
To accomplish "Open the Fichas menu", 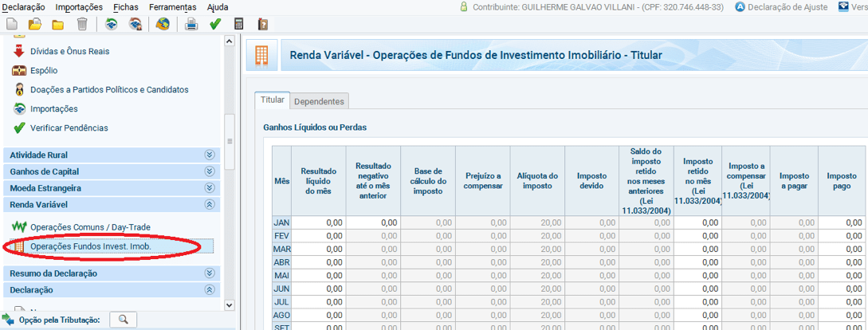I will pos(126,7).
